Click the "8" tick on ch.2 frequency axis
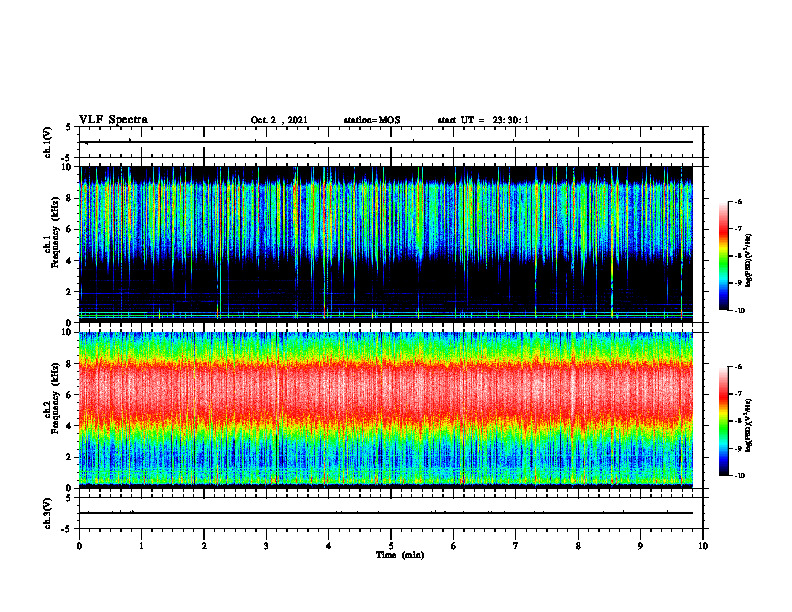792x612 pixels. point(70,364)
